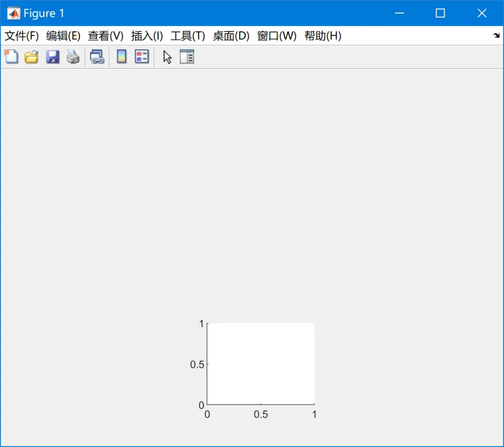Click the MATLAB logo in the title bar
The width and height of the screenshot is (504, 447).
coord(14,13)
